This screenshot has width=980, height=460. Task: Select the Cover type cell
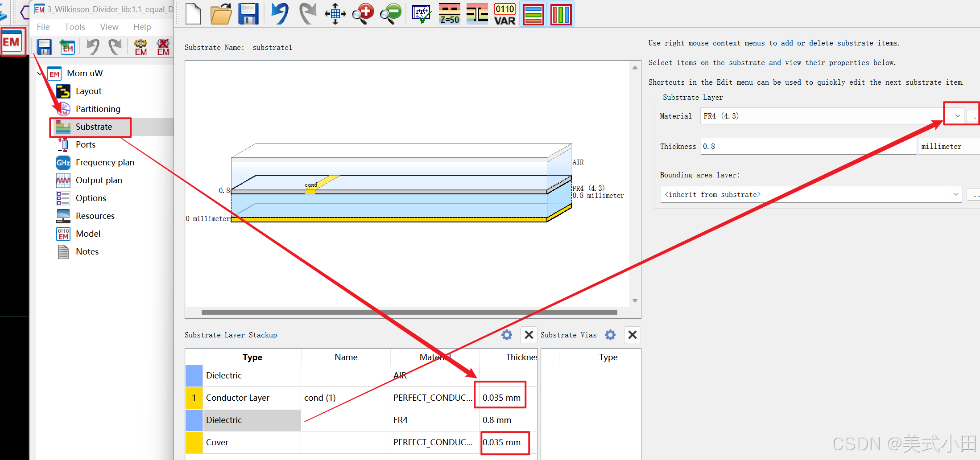252,442
